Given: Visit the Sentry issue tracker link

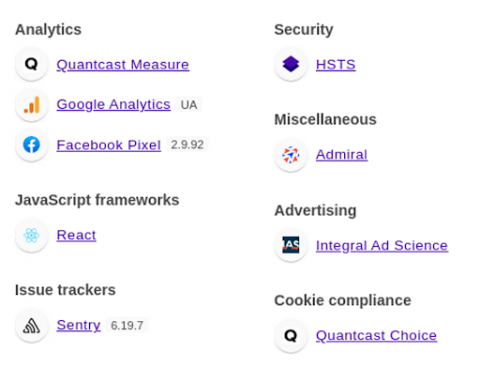Looking at the screenshot, I should point(78,325).
